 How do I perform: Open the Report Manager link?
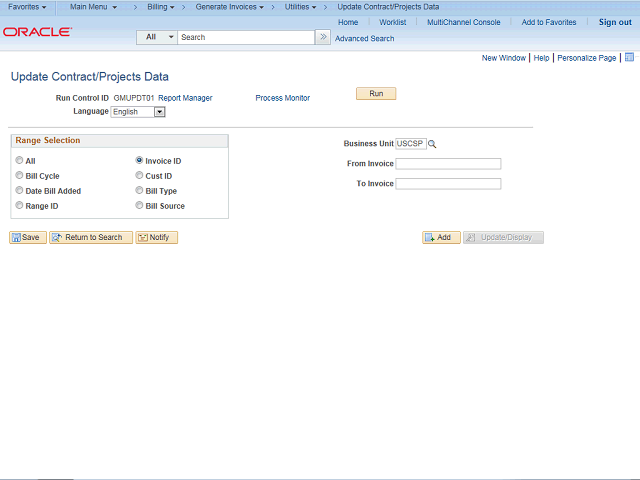click(185, 98)
